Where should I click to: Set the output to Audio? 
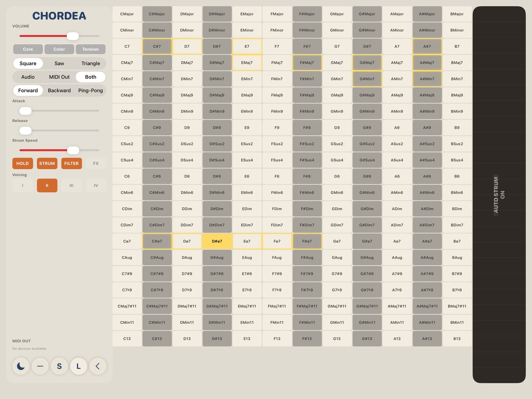[28, 77]
